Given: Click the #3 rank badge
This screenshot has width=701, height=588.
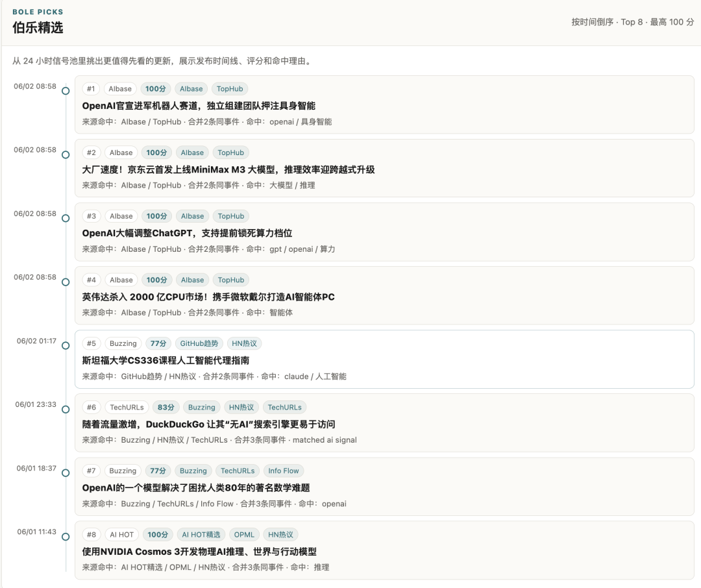Looking at the screenshot, I should coord(92,216).
